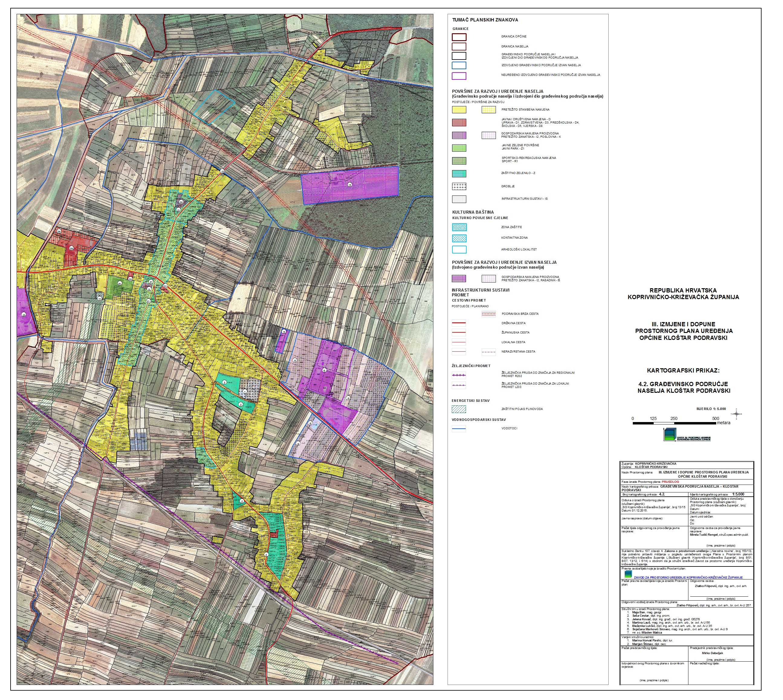Click the purple Neuređeno izdvojeno građevinsko boundary symbol
The height and width of the screenshot is (700, 783).
tap(459, 76)
